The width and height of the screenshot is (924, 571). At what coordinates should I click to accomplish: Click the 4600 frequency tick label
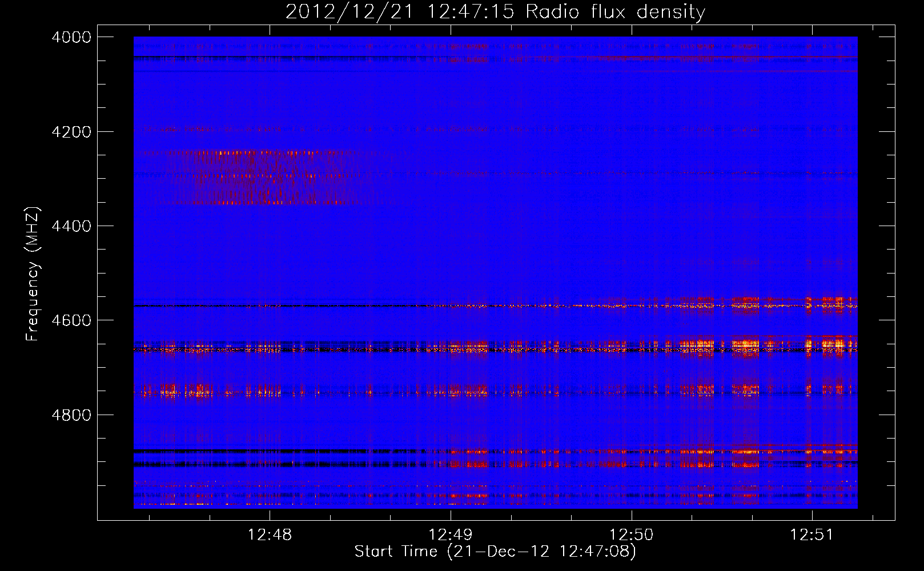(71, 320)
